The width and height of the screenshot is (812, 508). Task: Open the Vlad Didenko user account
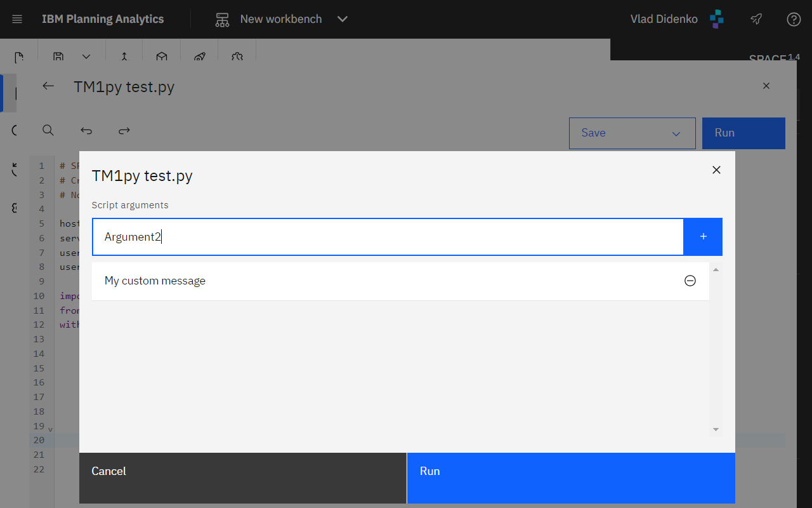(x=664, y=19)
